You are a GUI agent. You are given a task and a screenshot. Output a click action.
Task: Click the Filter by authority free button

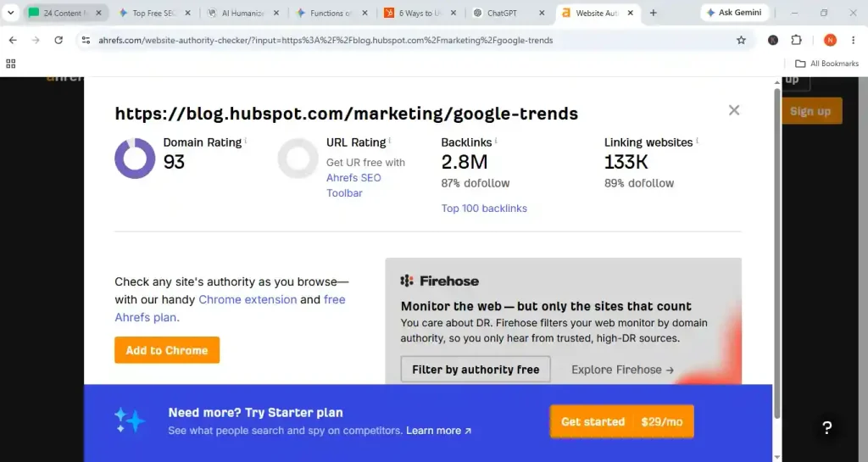pos(476,370)
